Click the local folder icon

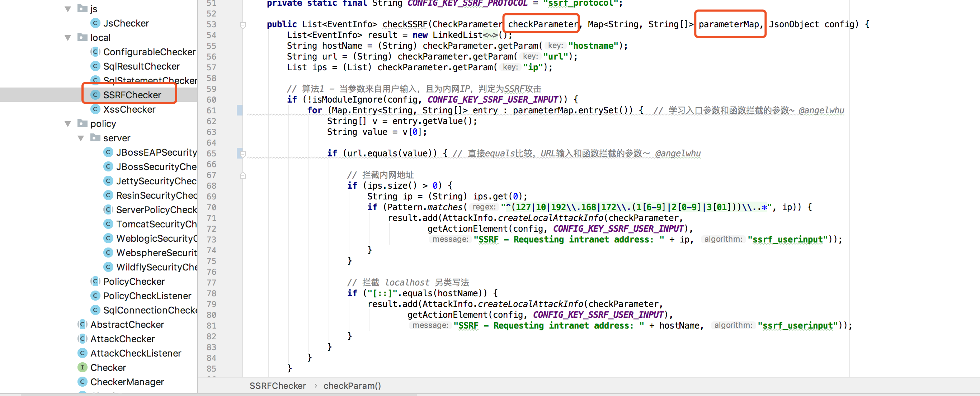(82, 37)
